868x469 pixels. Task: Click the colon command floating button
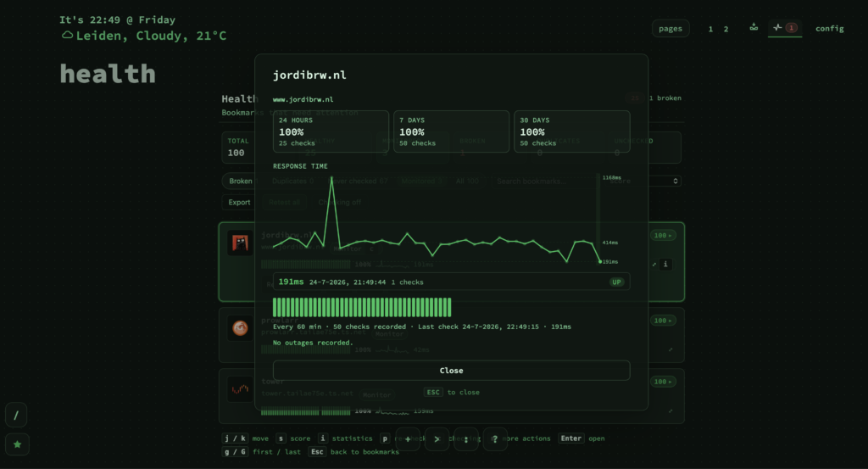(x=466, y=439)
